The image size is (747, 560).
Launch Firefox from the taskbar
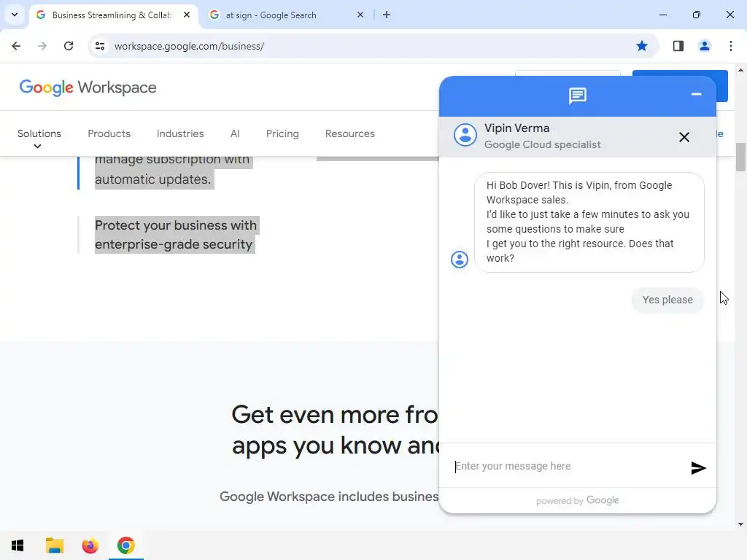tap(90, 545)
